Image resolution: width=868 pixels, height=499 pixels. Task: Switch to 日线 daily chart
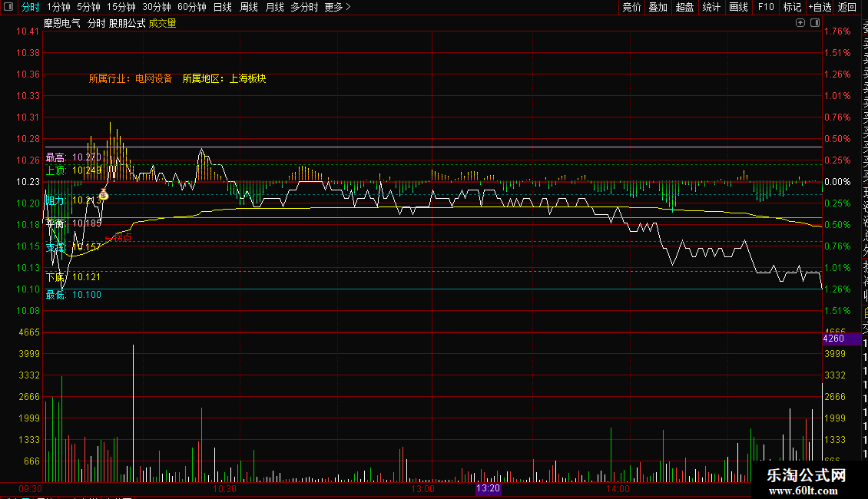pyautogui.click(x=223, y=7)
